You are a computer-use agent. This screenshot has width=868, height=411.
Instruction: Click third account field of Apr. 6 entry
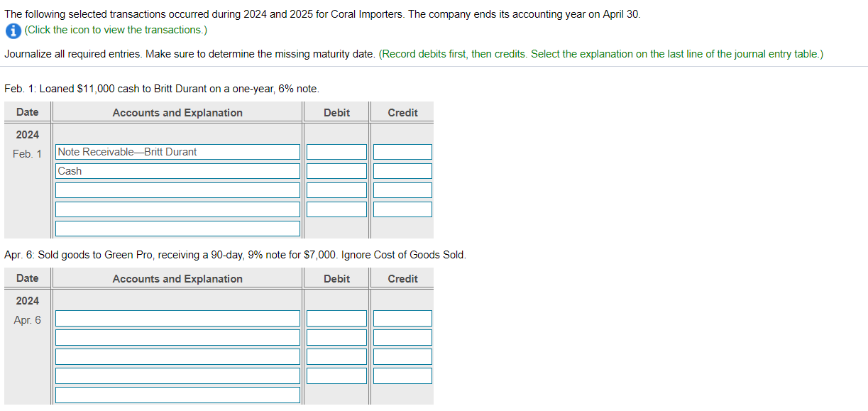[177, 356]
